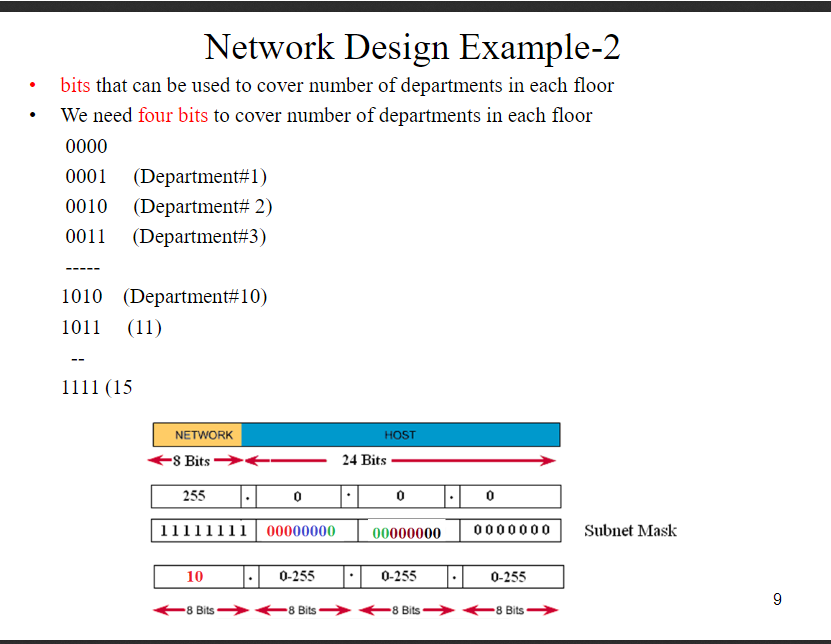The image size is (831, 644).
Task: Click the red bits word in first bullet
Action: point(75,85)
